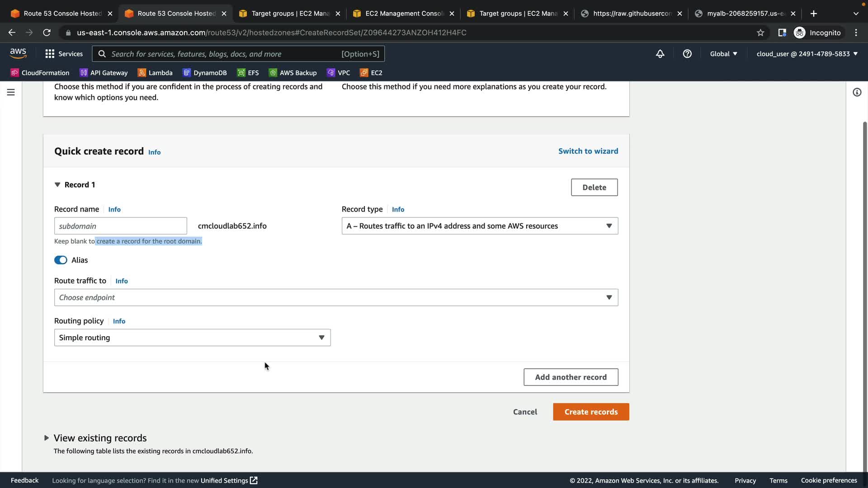Click the Switch to wizard link
This screenshot has height=488, width=868.
pos(588,151)
